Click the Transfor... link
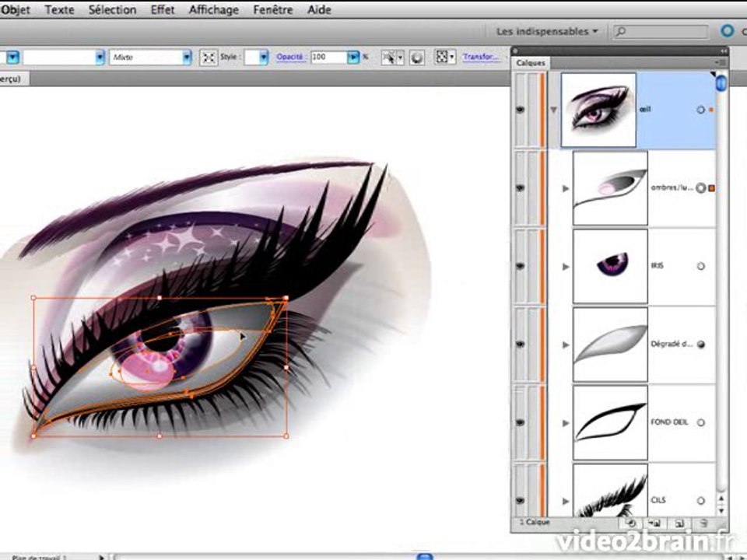The image size is (747, 560). [x=482, y=57]
